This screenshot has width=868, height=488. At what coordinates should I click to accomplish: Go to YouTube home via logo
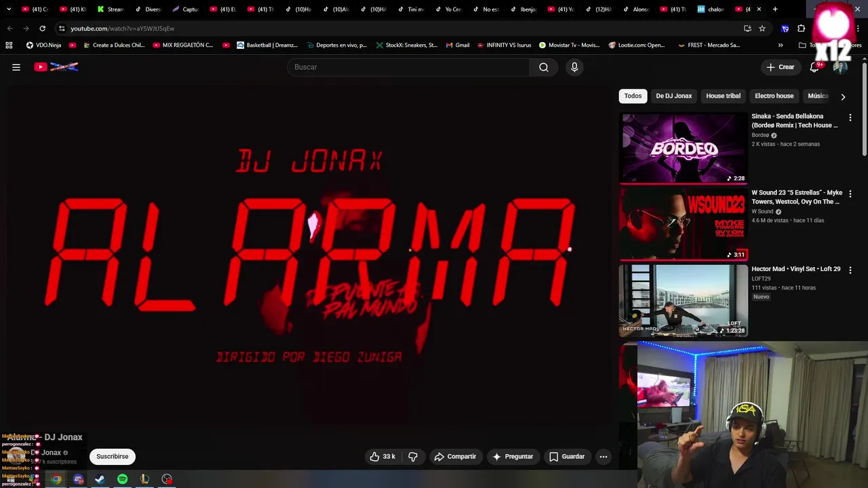56,67
